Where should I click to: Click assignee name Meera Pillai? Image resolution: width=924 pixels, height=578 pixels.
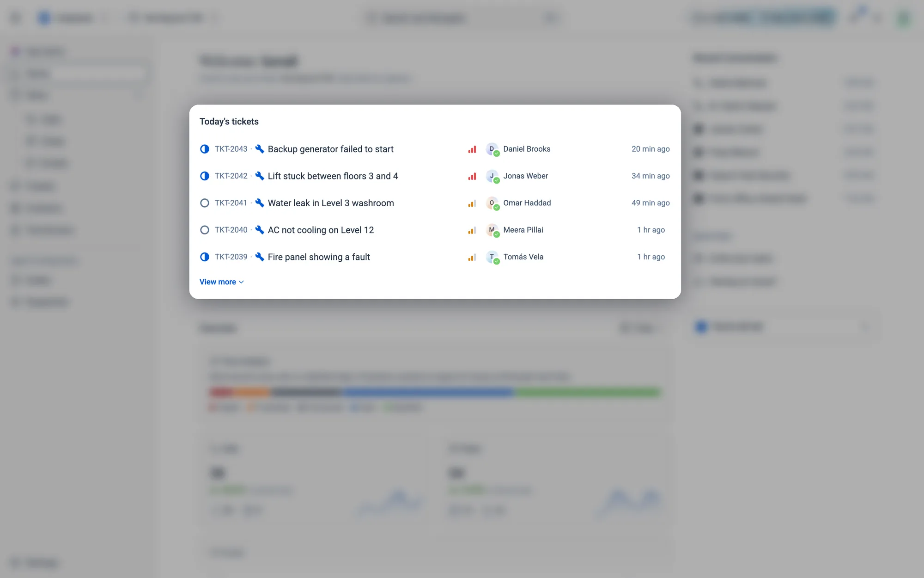[x=523, y=230]
